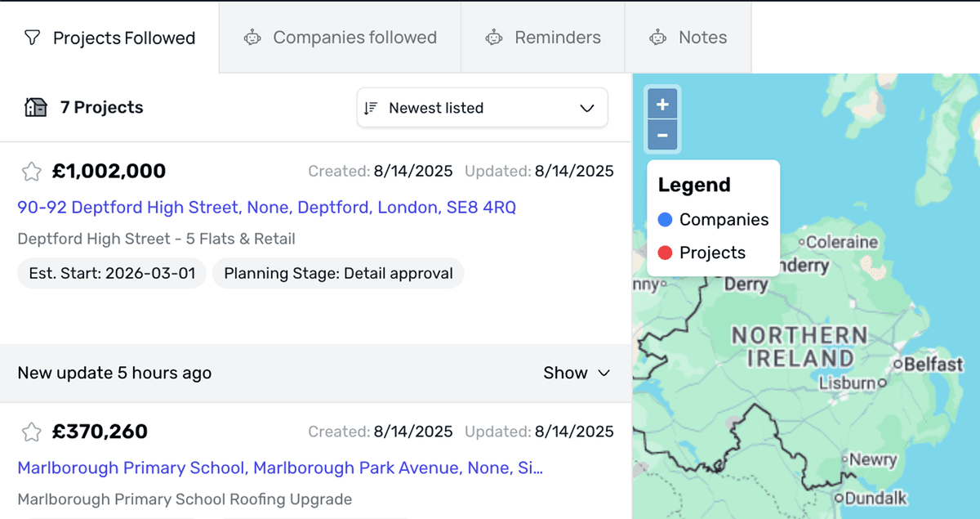Click the funnel icon on Projects Followed
Viewport: 980px width, 519px height.
point(32,38)
